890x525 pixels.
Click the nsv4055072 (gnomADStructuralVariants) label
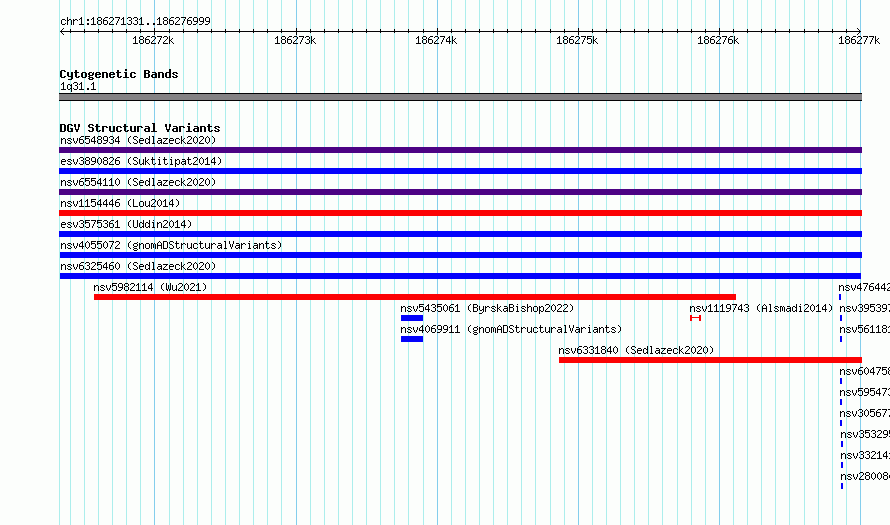tap(171, 245)
